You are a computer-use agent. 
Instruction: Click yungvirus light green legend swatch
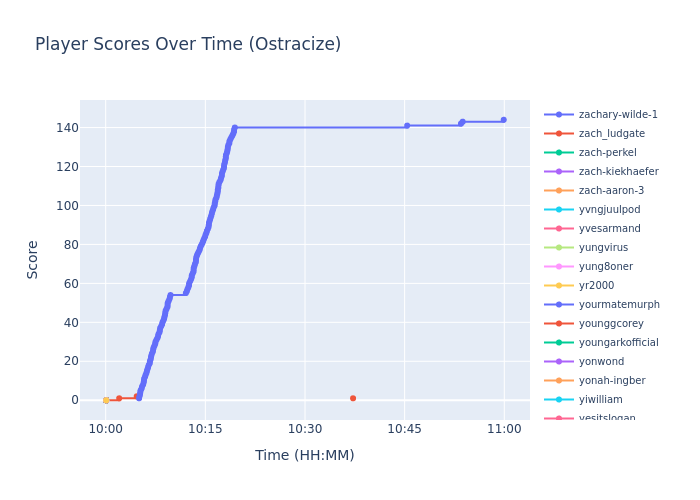[x=559, y=248]
